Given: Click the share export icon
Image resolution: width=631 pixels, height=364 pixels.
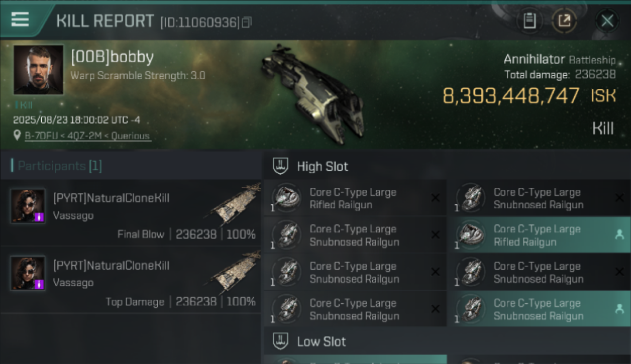Looking at the screenshot, I should 564,21.
